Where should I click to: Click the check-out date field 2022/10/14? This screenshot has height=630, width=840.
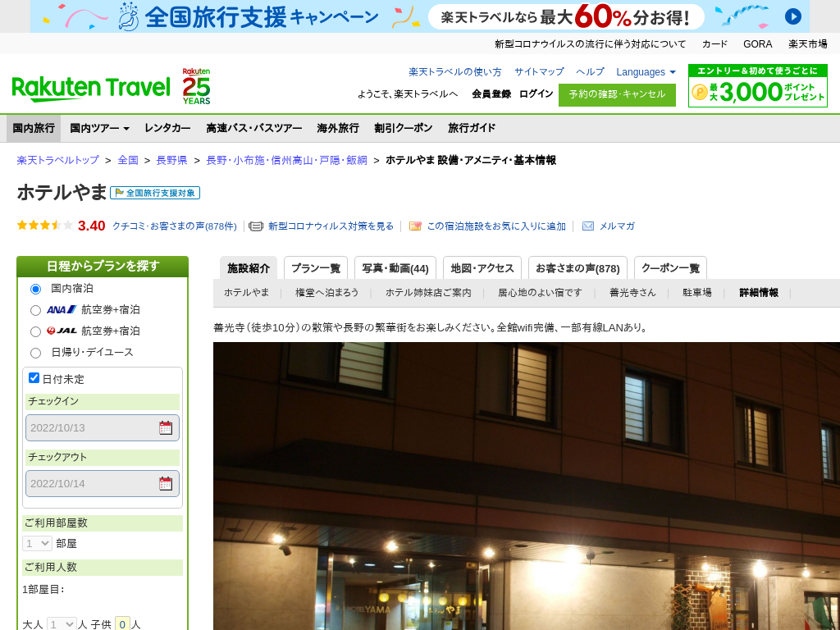(x=103, y=483)
